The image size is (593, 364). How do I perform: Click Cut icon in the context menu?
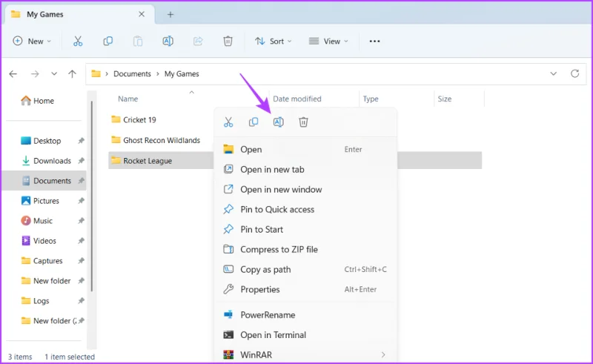228,122
